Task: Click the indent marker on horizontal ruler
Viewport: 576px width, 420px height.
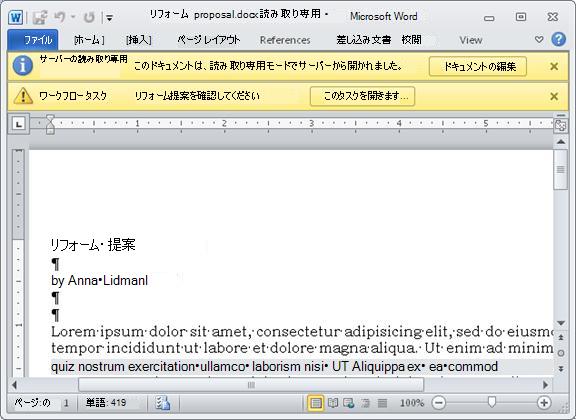Action: [50, 124]
